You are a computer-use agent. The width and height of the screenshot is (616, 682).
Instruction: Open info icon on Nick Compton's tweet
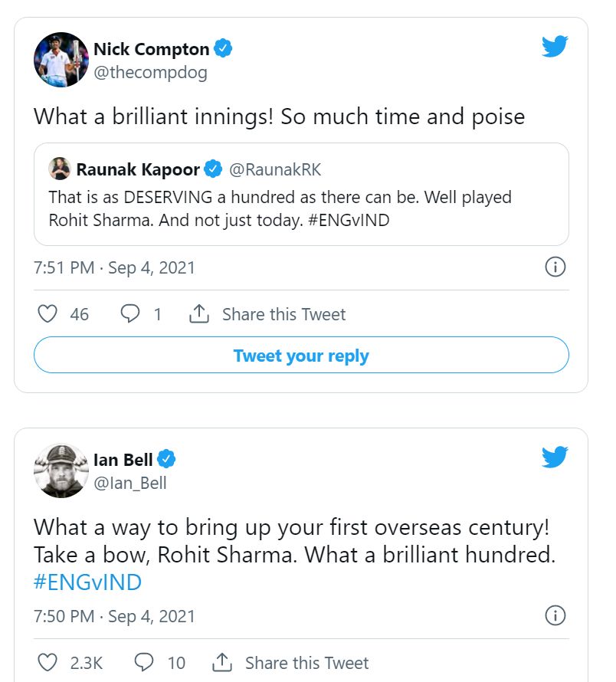tap(555, 267)
